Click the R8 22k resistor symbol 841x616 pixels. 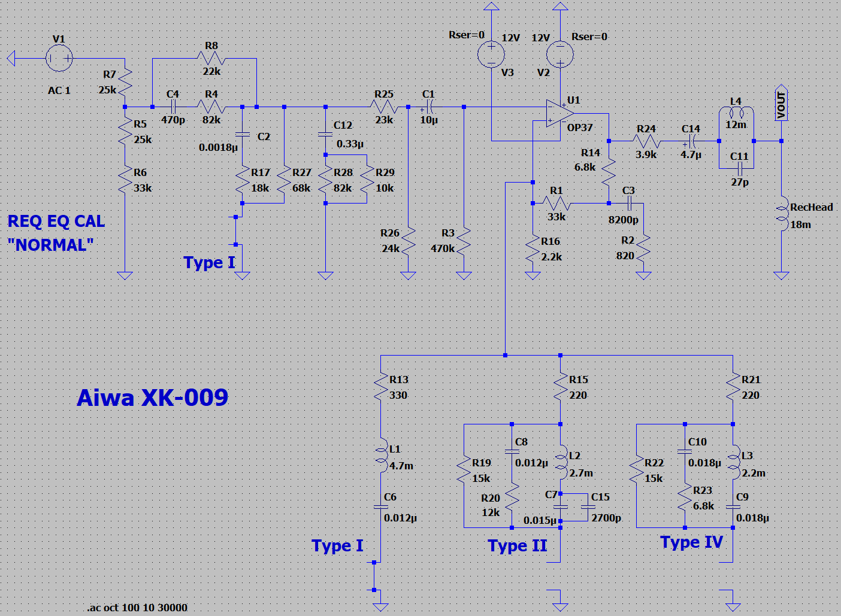211,59
